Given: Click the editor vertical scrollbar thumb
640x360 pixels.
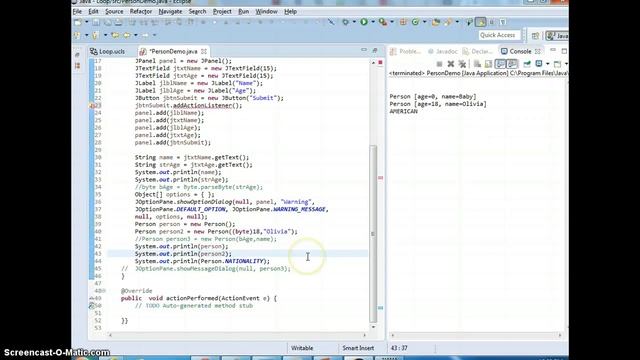Looking at the screenshot, I should coord(373,233).
